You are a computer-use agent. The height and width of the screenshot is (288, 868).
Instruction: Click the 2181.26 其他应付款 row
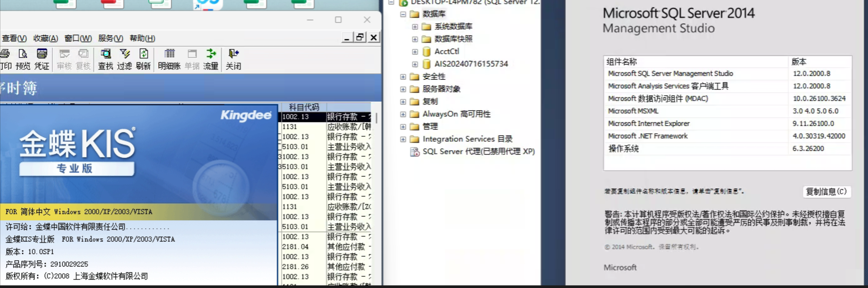pos(326,267)
